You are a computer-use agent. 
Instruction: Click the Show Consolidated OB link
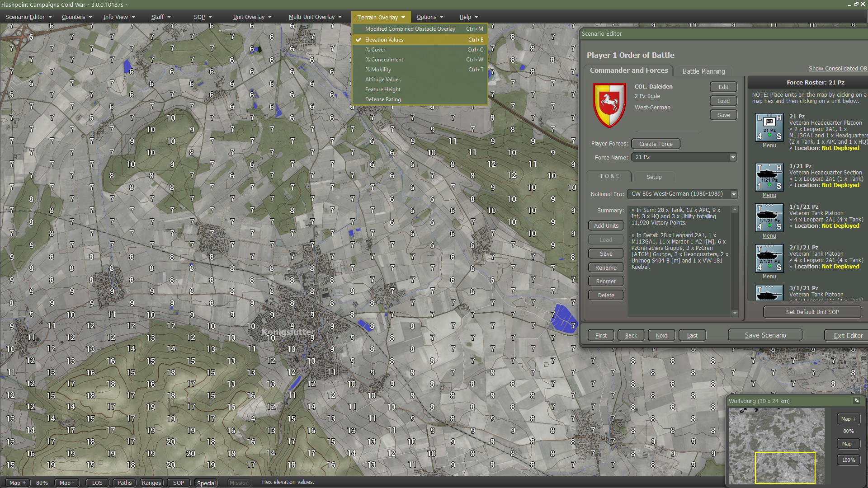coord(837,68)
